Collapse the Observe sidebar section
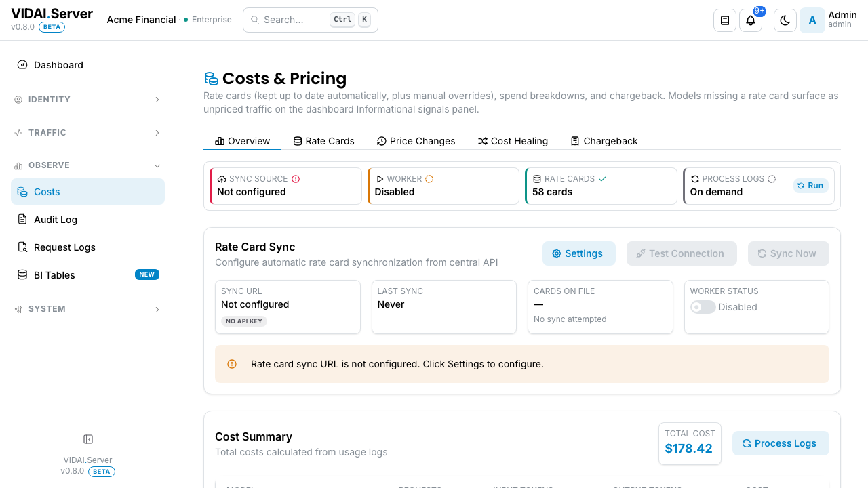The width and height of the screenshot is (868, 488). click(87, 165)
